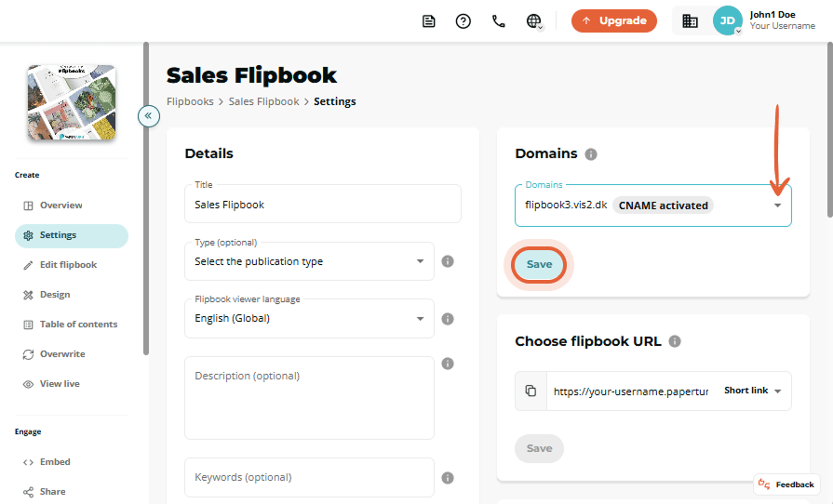
Task: Save the Domains selection
Action: point(539,264)
